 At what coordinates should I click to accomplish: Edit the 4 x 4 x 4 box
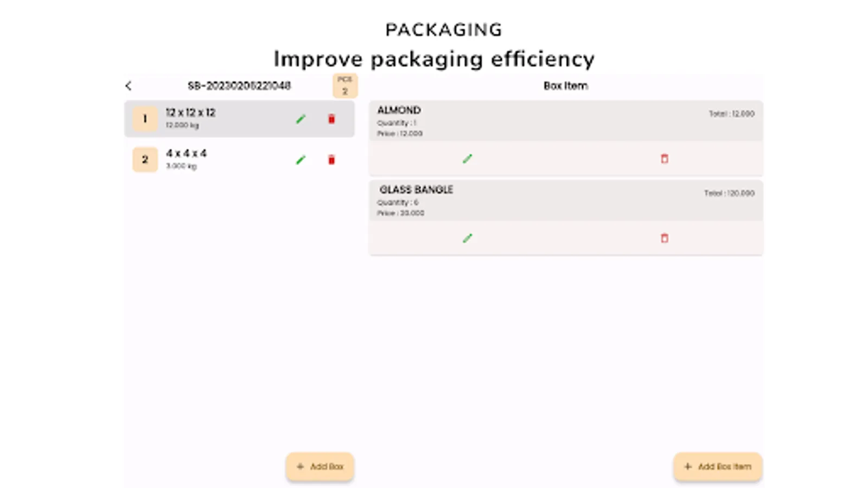point(301,159)
